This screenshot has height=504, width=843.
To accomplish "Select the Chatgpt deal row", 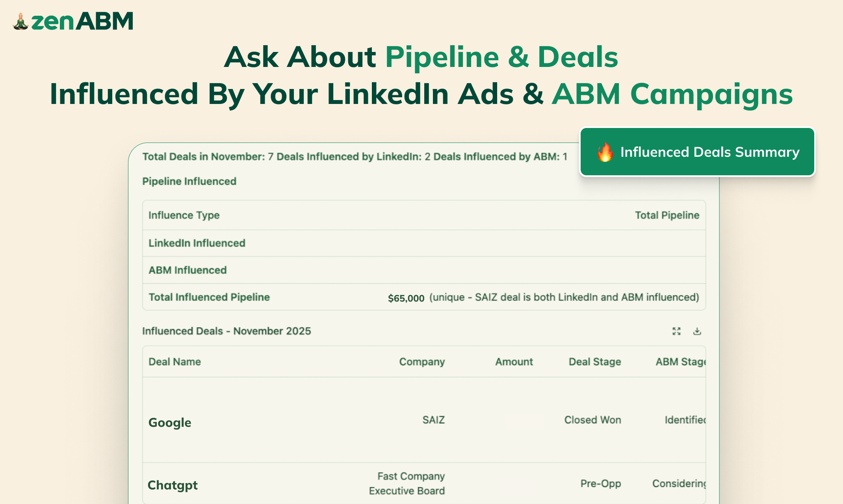I will [173, 485].
